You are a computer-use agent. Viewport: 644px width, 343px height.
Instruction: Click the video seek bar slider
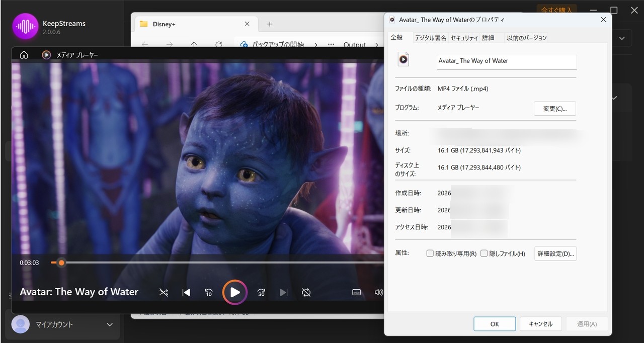tap(61, 263)
